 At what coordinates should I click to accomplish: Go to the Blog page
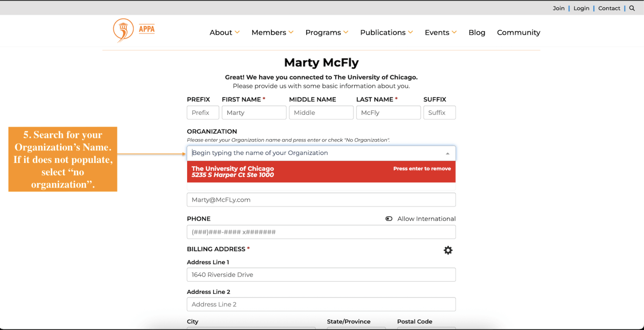click(x=477, y=33)
